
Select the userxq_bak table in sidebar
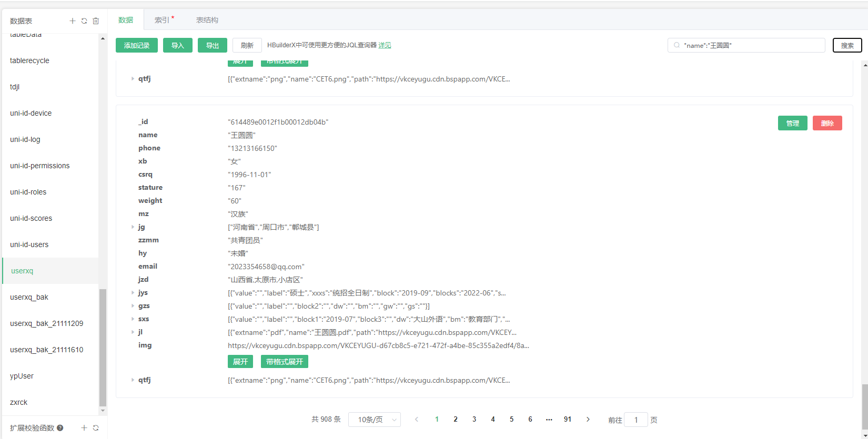29,297
